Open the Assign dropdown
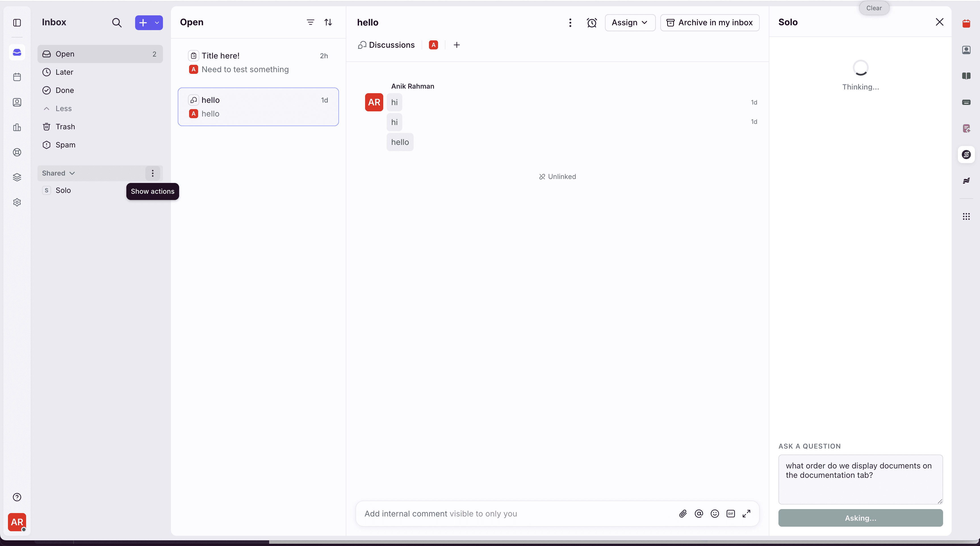This screenshot has width=980, height=546. point(630,22)
